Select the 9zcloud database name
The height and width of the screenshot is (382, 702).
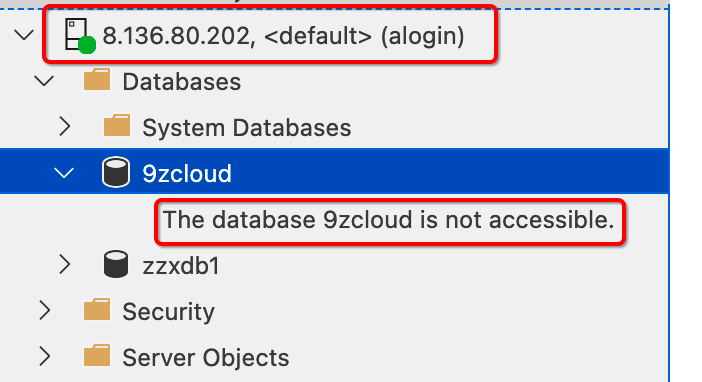[x=187, y=174]
